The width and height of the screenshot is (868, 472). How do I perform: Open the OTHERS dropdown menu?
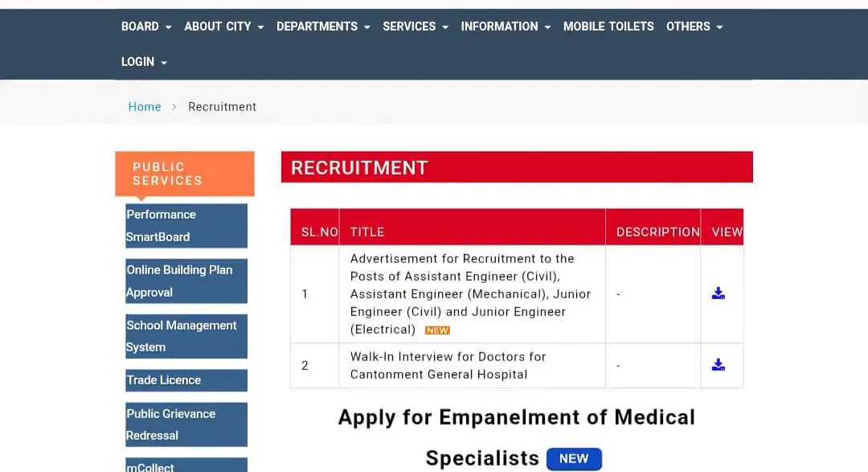coord(694,27)
